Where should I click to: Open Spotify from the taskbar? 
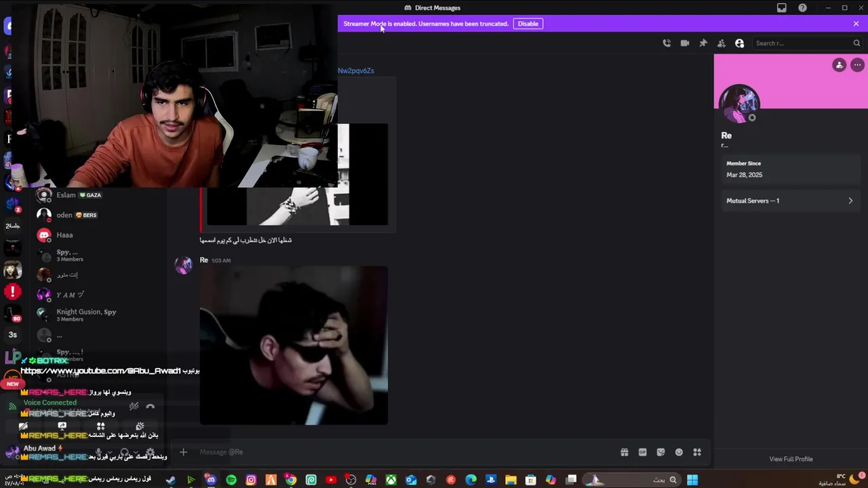tap(231, 480)
